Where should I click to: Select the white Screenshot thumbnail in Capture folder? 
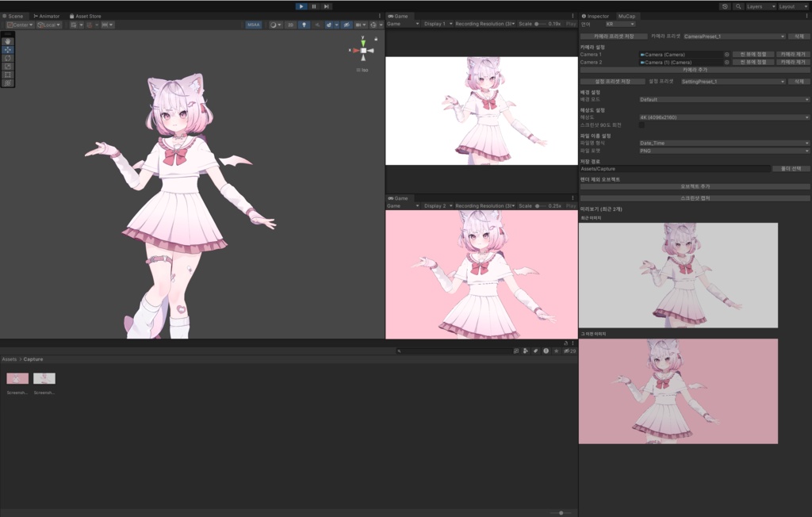(44, 379)
